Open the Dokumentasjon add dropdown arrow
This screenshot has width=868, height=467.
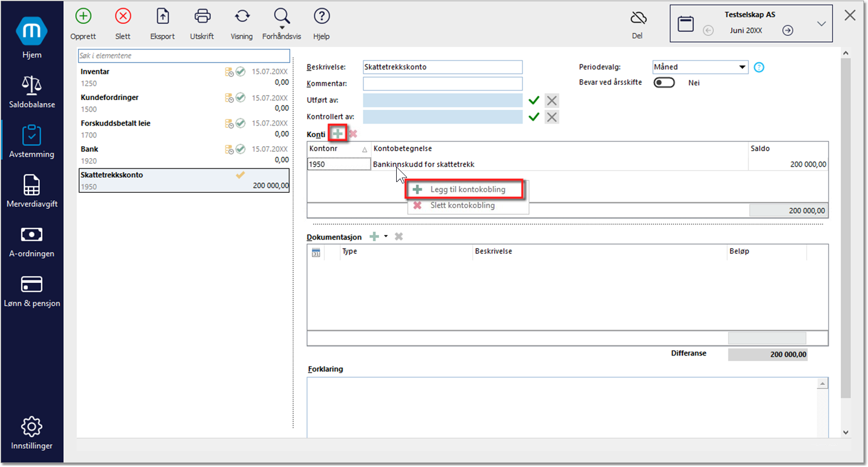click(x=386, y=236)
